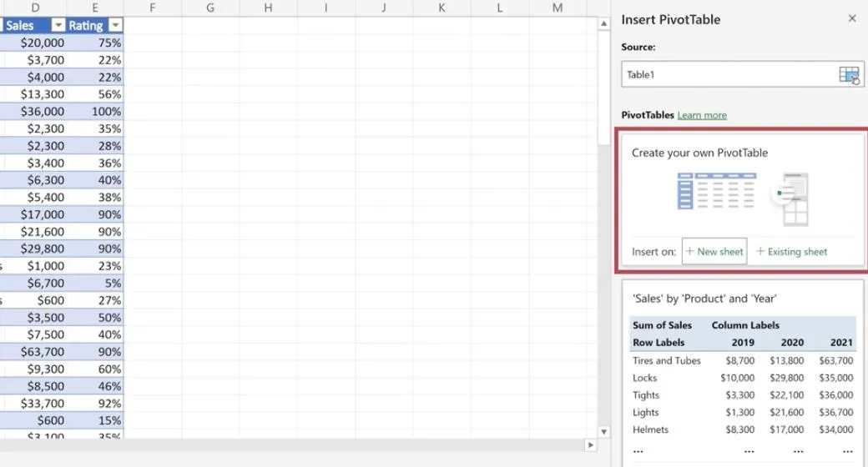Close the Insert PivotTable pane
868x467 pixels.
[852, 19]
